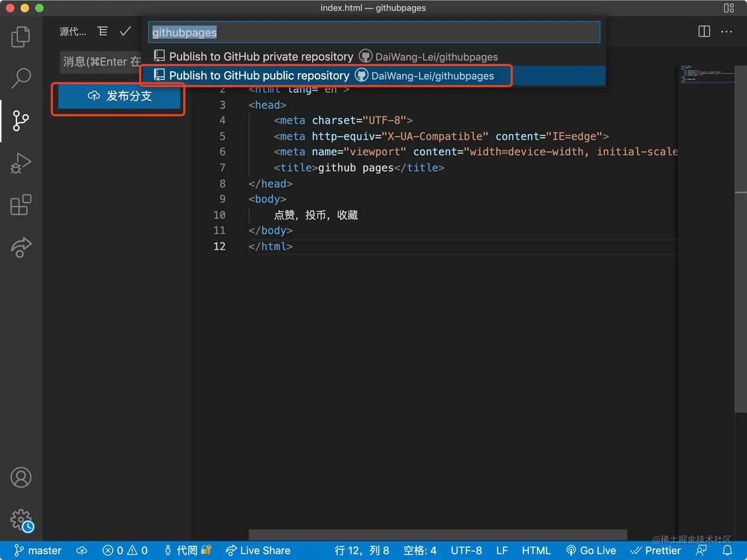Open the Live Share activity bar icon

tap(21, 247)
